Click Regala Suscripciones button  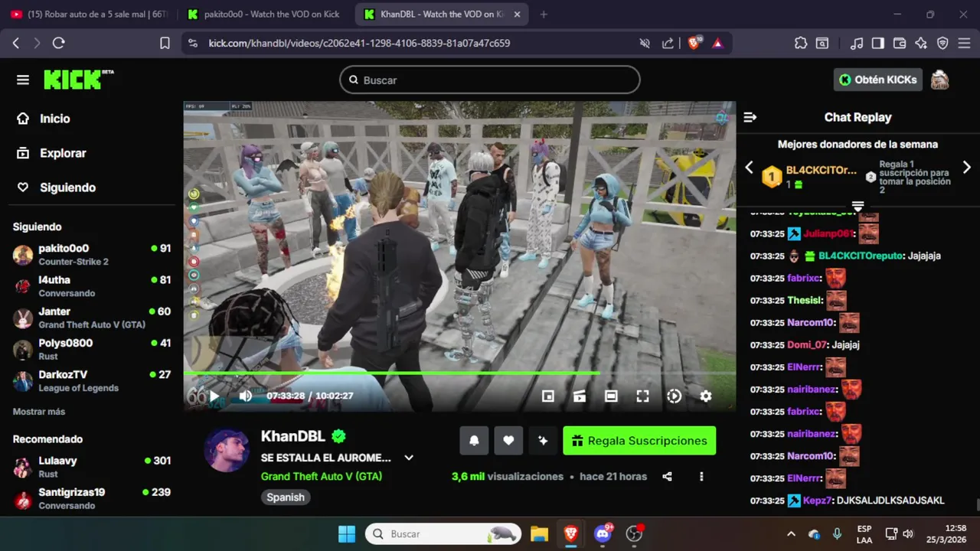639,441
